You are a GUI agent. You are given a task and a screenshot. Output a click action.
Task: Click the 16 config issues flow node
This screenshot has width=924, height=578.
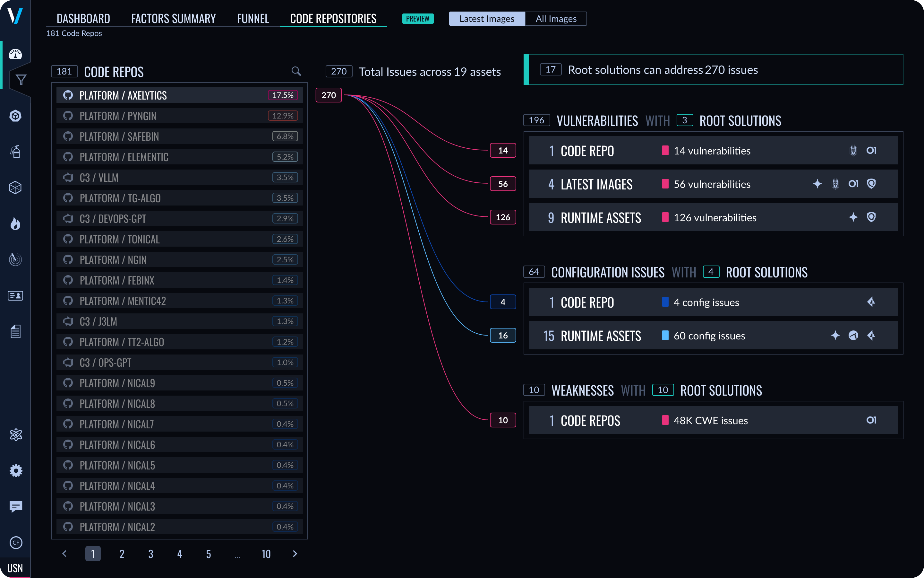[x=503, y=335]
